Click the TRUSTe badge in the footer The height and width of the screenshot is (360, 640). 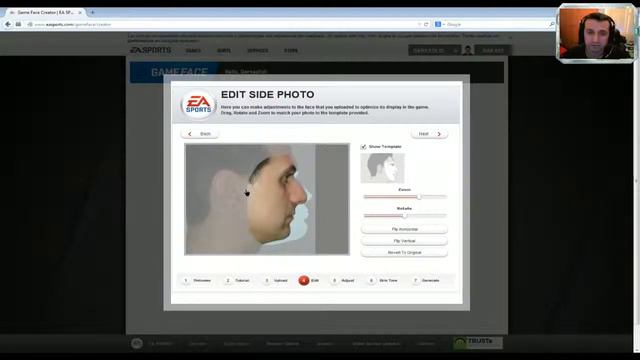[478, 343]
